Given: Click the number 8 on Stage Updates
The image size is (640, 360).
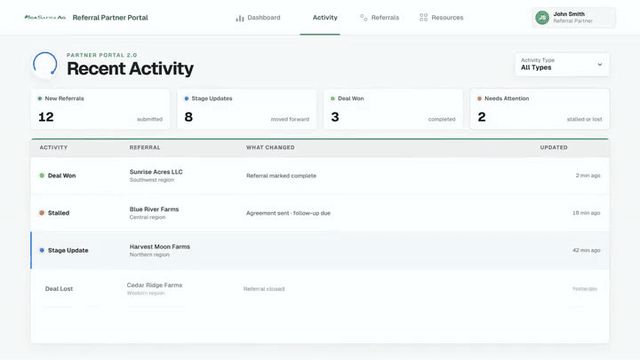Looking at the screenshot, I should pos(189,117).
